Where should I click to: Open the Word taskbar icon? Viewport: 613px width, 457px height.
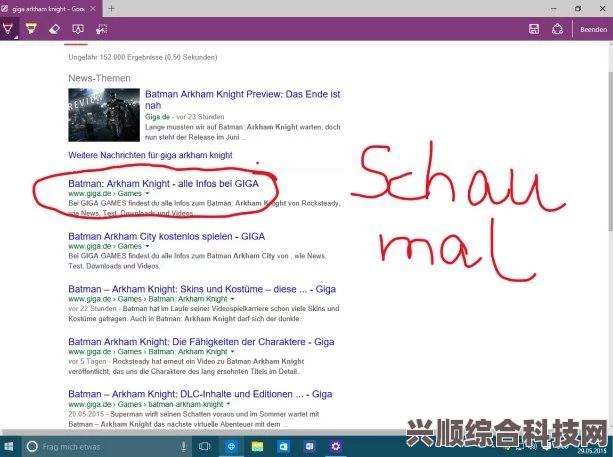point(310,446)
